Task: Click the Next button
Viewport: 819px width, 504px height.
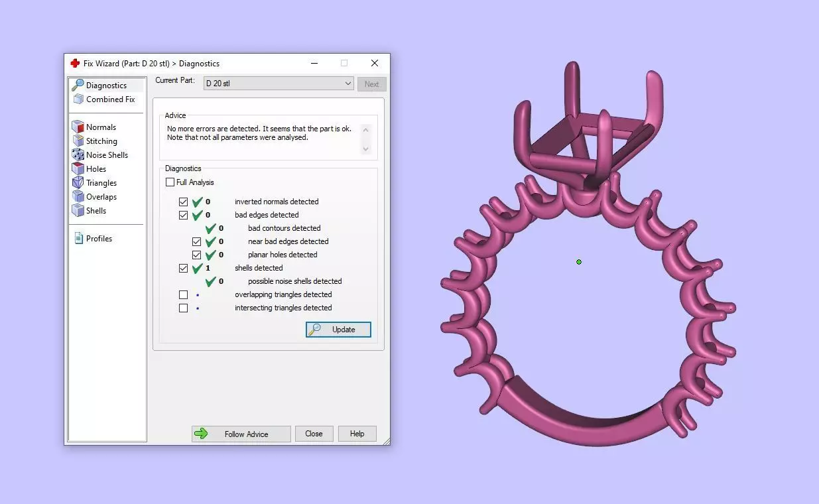Action: tap(371, 84)
